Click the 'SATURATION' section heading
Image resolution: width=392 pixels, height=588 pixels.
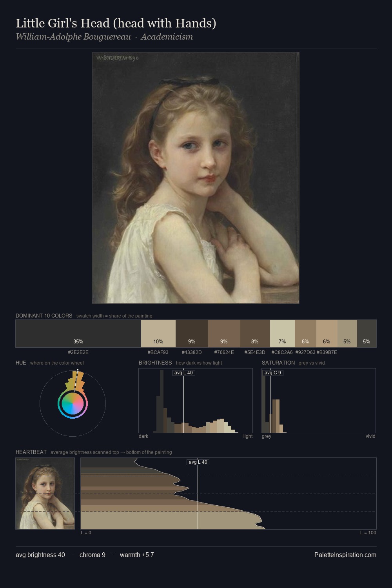[278, 363]
